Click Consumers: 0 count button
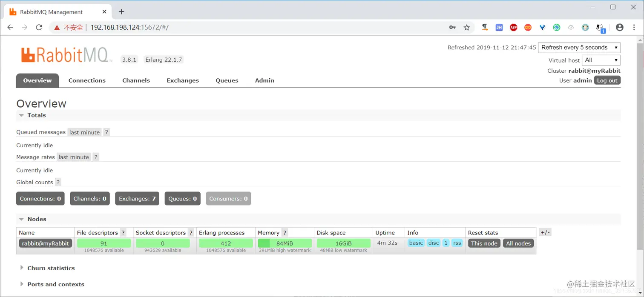Screen dimensions: 644x297 [x=228, y=199]
